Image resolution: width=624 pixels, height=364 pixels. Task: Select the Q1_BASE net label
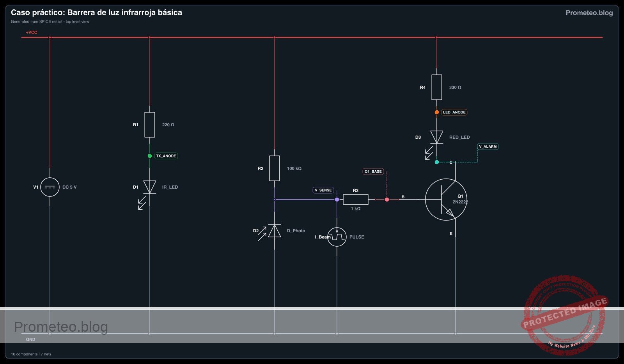(373, 171)
